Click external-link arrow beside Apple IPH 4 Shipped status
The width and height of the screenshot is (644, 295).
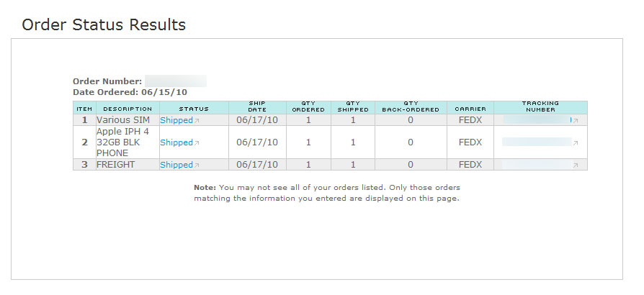pyautogui.click(x=197, y=143)
